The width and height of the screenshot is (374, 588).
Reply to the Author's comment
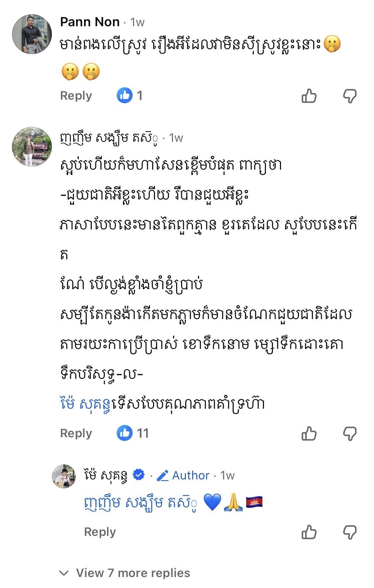pos(100,532)
